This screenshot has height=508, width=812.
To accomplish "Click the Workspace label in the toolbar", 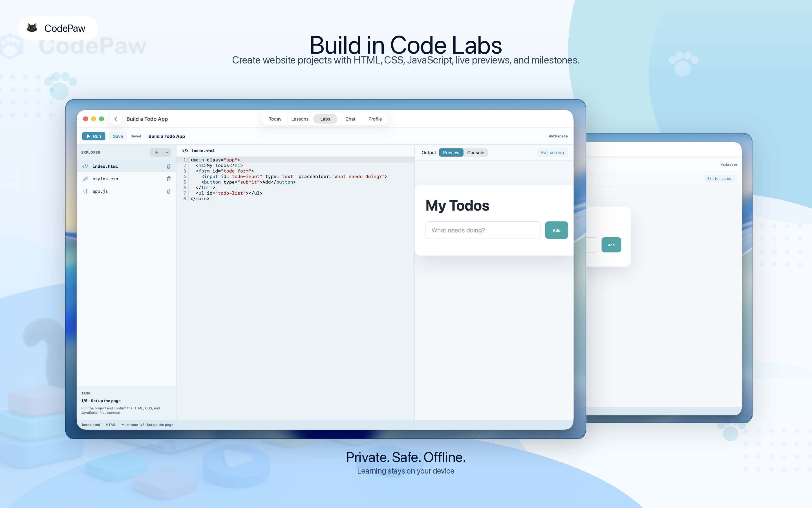I will click(x=558, y=136).
